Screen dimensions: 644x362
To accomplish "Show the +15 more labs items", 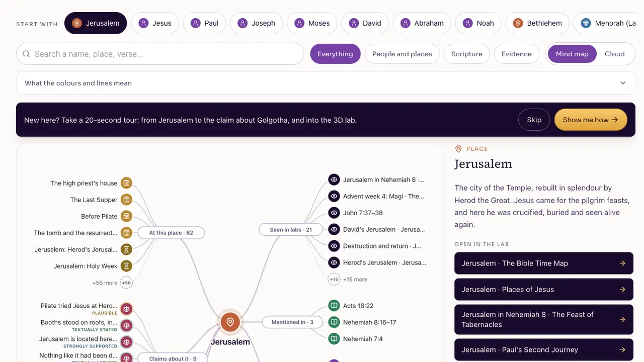I will 334,280.
